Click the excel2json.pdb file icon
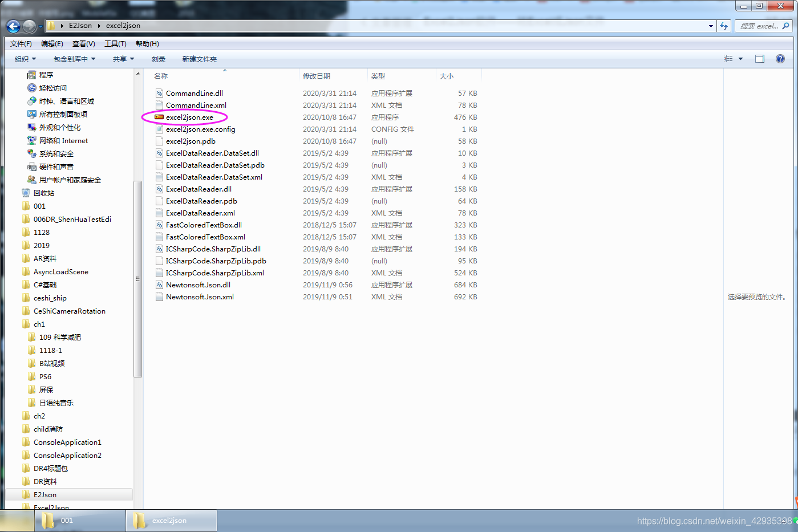 160,141
